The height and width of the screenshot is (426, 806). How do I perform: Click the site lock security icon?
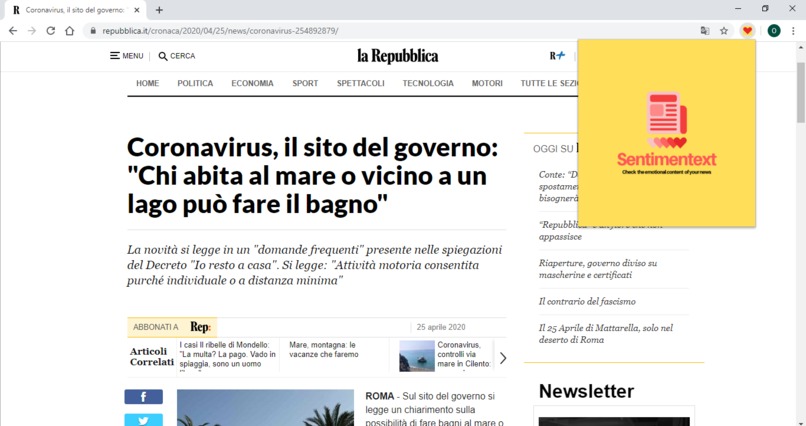[x=93, y=31]
